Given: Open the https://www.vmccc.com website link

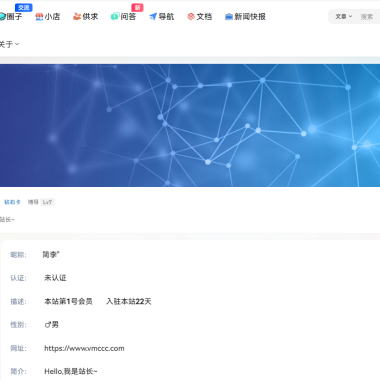Looking at the screenshot, I should [84, 348].
